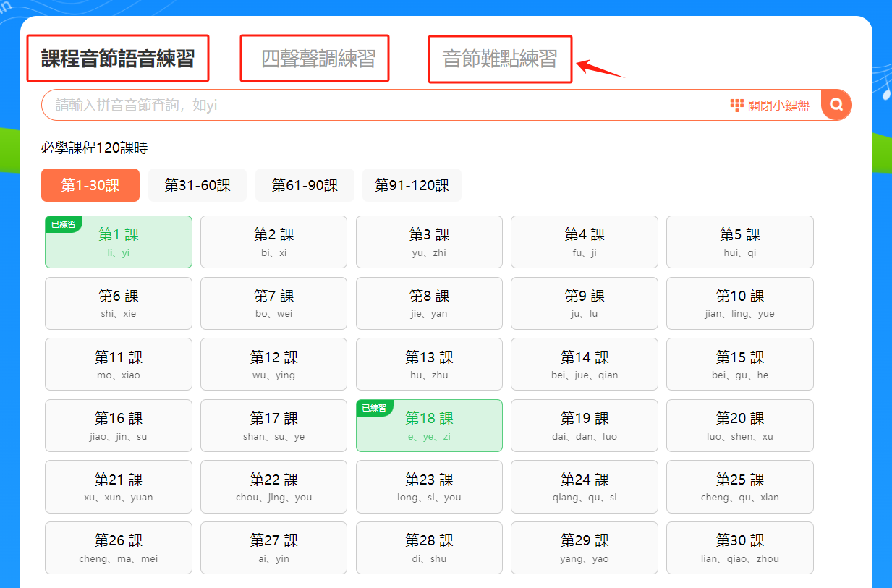Select lesson 第10課 jian、ling、yue
Screen dimensions: 892x588
[x=739, y=304]
